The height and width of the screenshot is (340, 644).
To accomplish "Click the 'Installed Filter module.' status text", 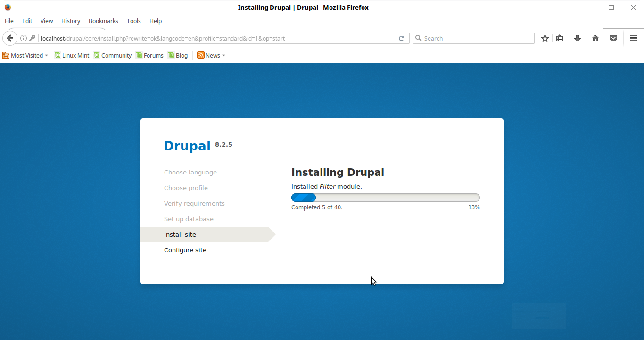I will pos(327,186).
